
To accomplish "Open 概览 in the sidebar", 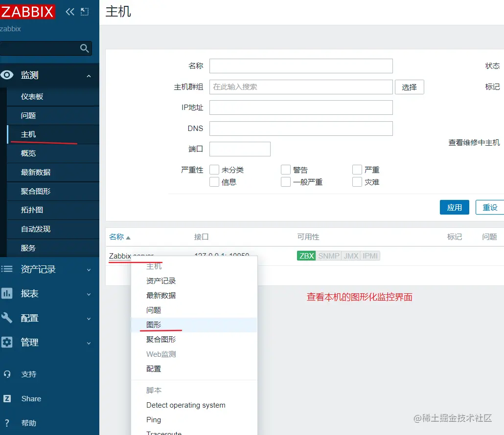I will click(x=53, y=153).
